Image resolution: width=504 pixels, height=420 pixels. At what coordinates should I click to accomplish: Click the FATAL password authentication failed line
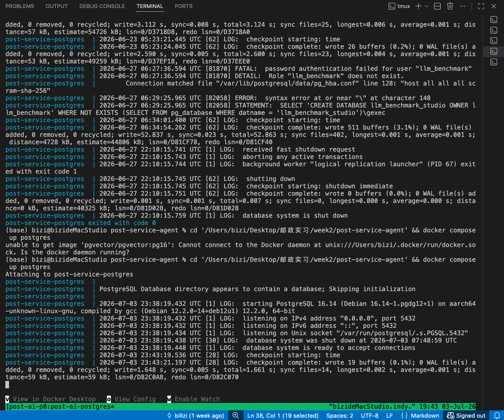(x=238, y=68)
